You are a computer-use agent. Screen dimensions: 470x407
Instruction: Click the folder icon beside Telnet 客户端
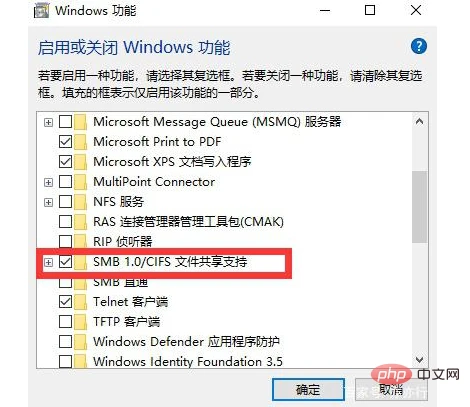coord(80,302)
